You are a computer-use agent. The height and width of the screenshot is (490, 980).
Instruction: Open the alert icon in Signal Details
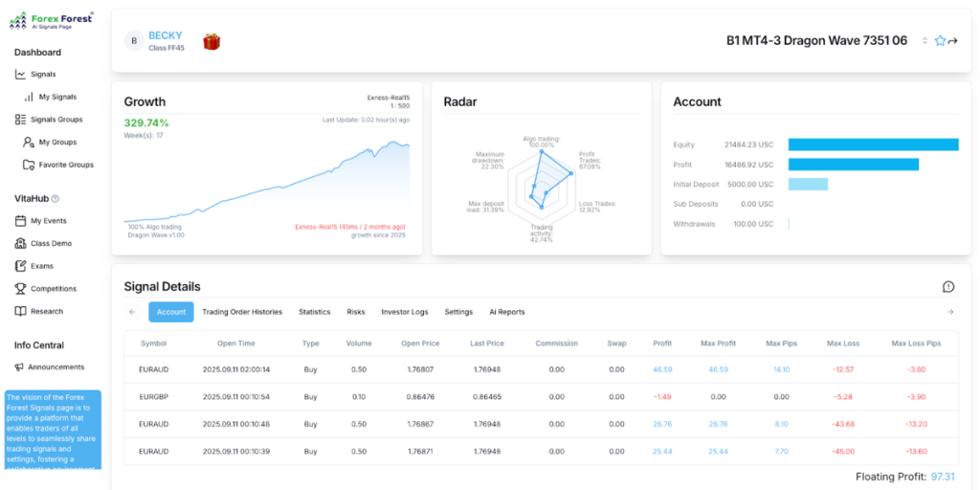(x=948, y=286)
